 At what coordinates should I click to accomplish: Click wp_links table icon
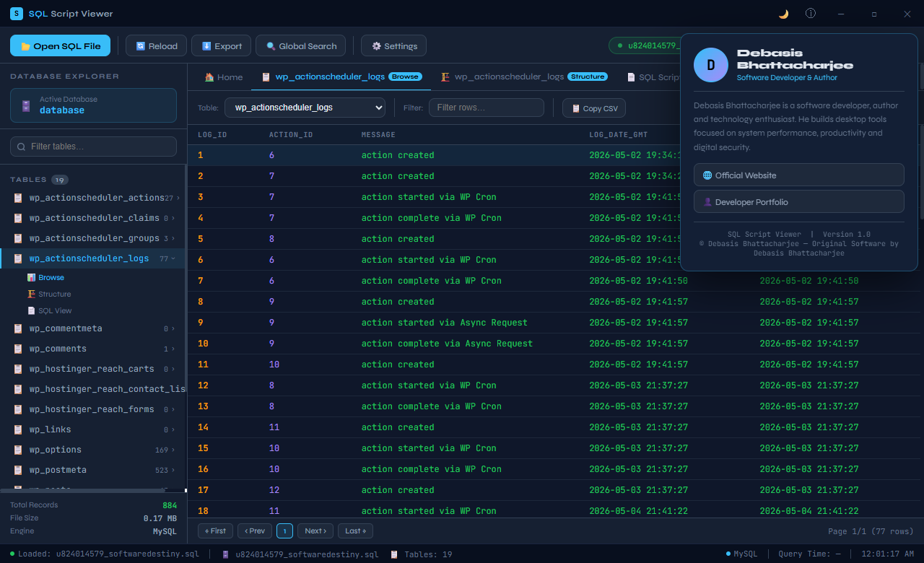click(19, 429)
